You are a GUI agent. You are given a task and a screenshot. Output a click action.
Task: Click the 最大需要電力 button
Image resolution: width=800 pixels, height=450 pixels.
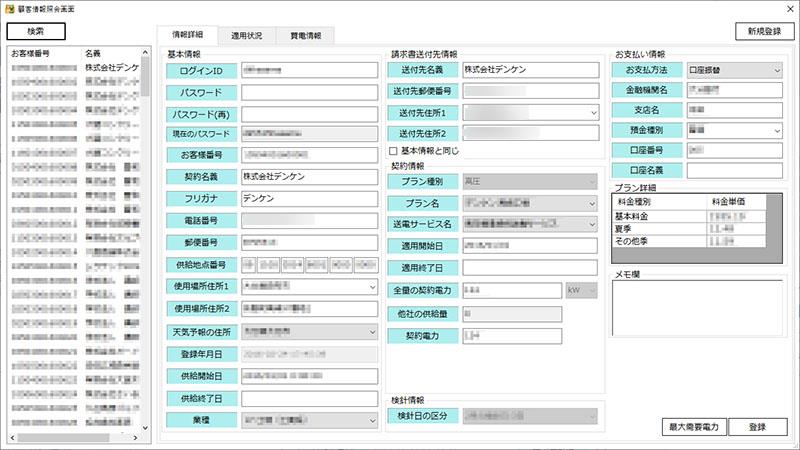pyautogui.click(x=694, y=427)
